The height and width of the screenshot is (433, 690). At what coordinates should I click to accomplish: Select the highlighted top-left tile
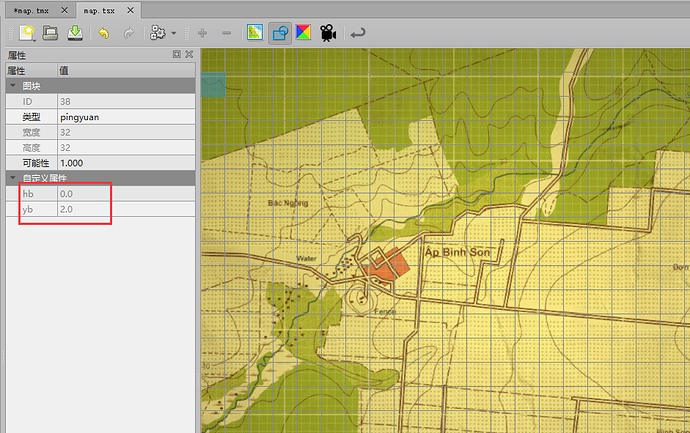[213, 85]
